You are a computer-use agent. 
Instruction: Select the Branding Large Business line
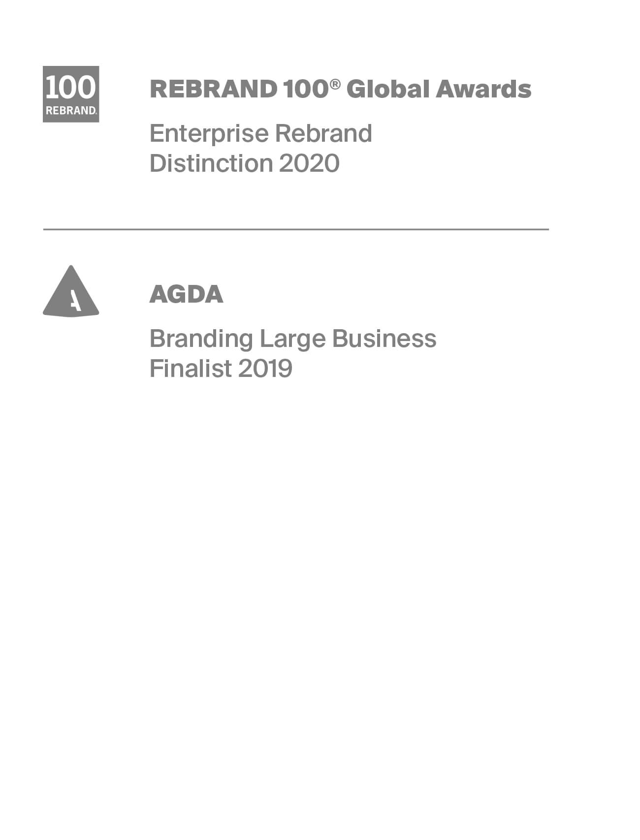pos(293,340)
